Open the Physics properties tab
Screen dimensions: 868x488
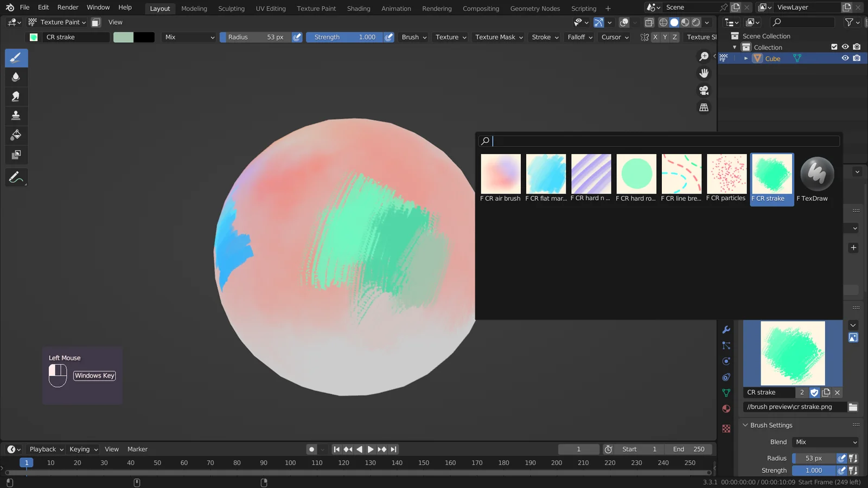(726, 361)
